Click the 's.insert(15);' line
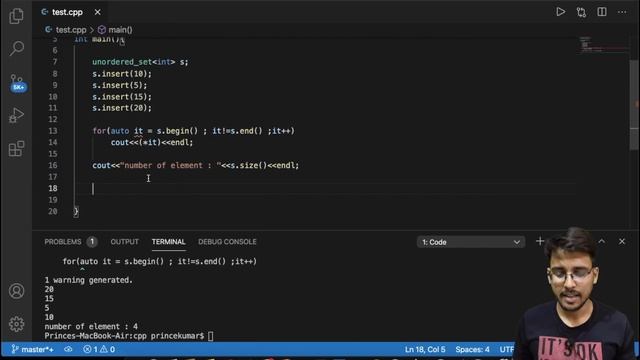 (122, 97)
